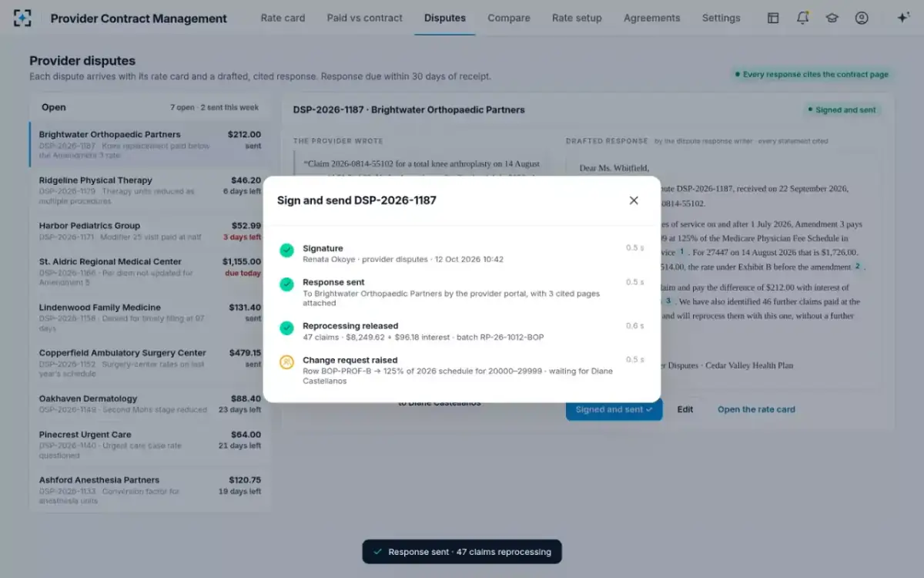The image size is (924, 578).
Task: Click the 'DRAFTED RESPONSE' heading
Action: [607, 142]
